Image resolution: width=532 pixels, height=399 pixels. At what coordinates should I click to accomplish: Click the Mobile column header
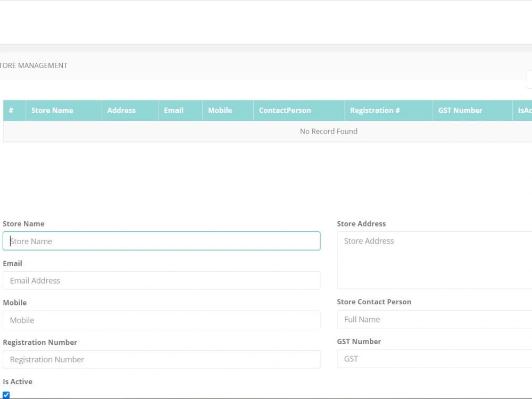220,110
